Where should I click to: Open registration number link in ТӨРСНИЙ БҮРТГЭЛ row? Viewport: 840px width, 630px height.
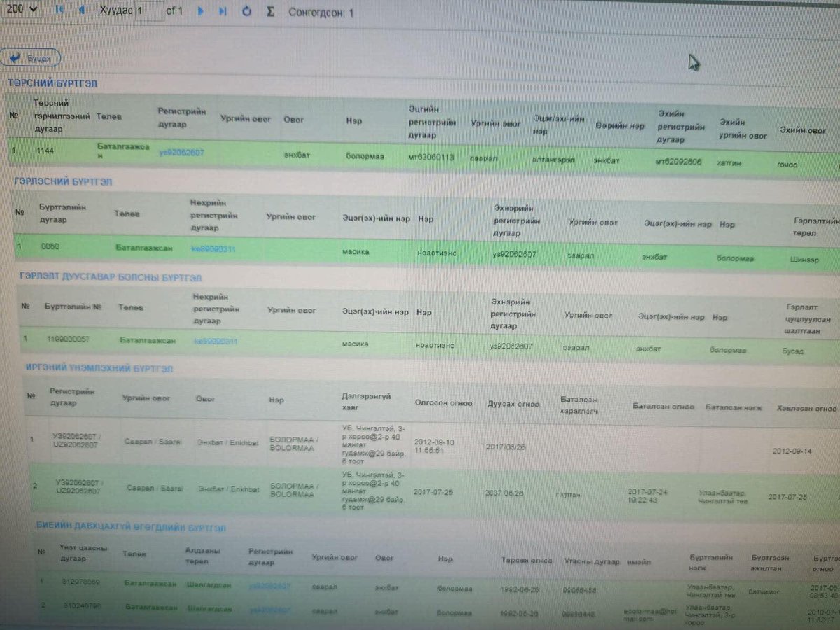tap(181, 152)
